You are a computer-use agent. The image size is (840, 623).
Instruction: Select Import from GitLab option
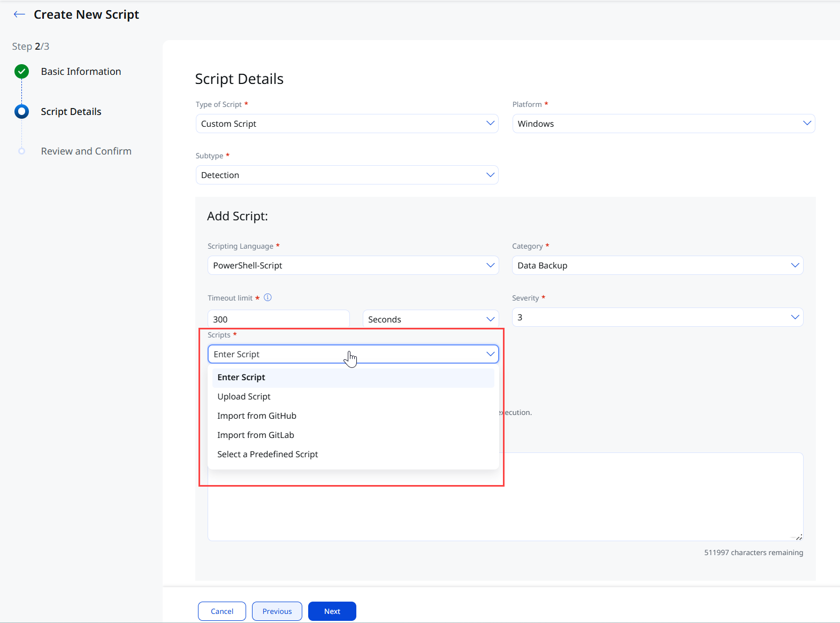[x=353, y=435]
